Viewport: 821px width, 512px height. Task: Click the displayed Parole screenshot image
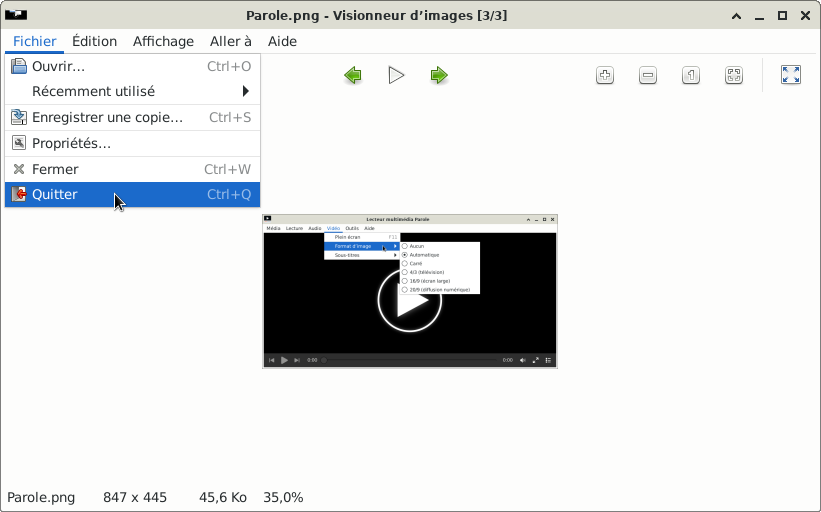(x=410, y=291)
